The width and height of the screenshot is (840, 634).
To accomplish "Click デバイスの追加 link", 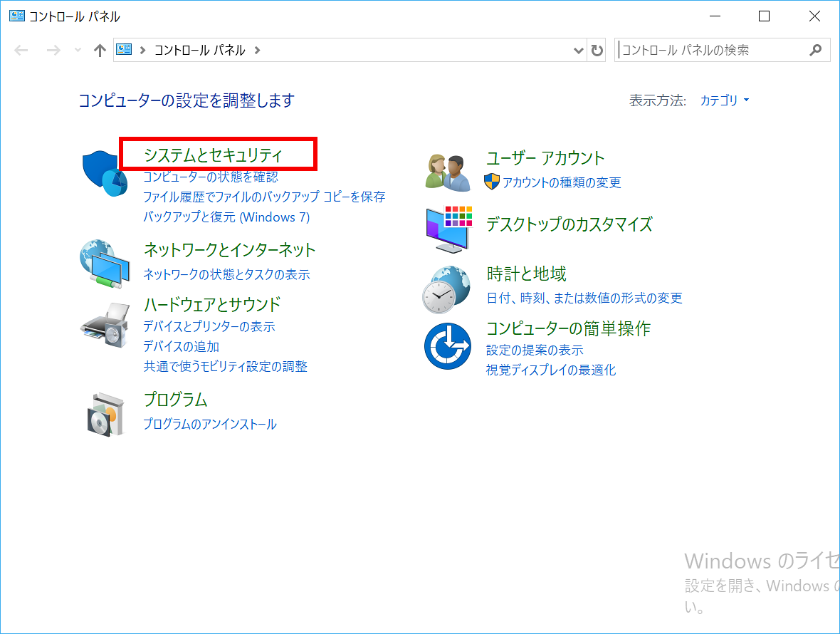I will [181, 347].
